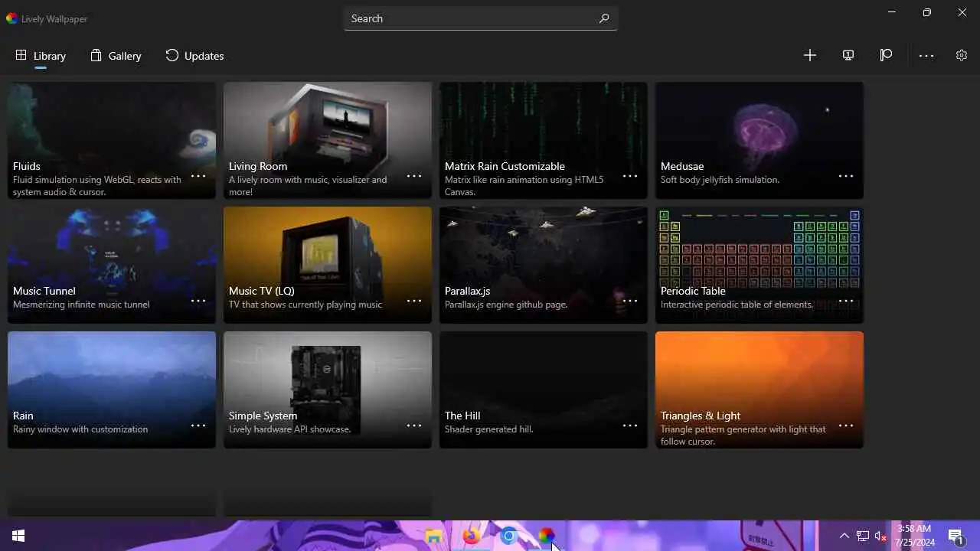Select the Matrix Rain Customizable thumbnail
Screen dimensions: 980x551
544,140
